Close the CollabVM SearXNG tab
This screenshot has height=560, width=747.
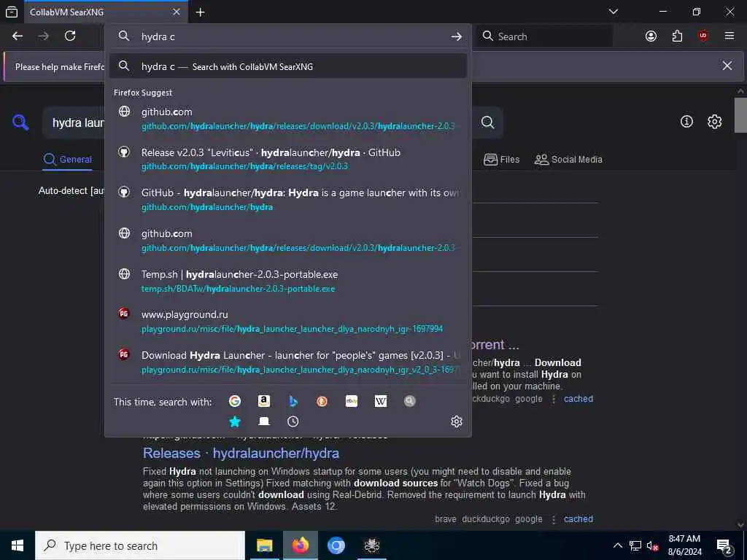[177, 12]
